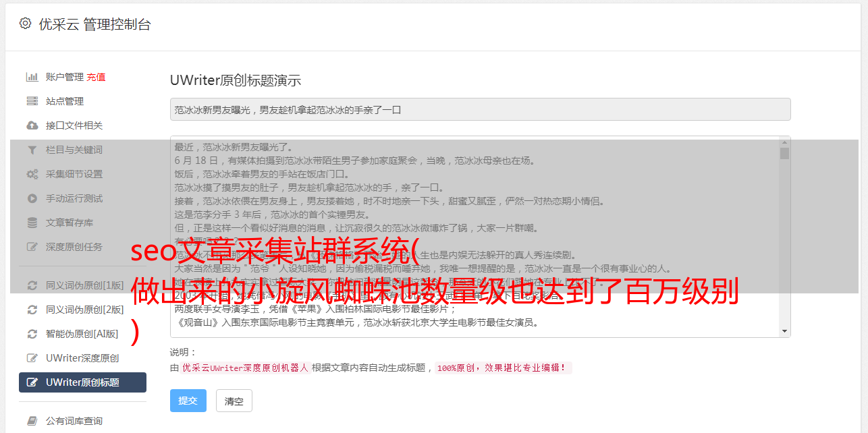Click the 公有词库查询 book icon
868x433 pixels.
click(x=32, y=421)
